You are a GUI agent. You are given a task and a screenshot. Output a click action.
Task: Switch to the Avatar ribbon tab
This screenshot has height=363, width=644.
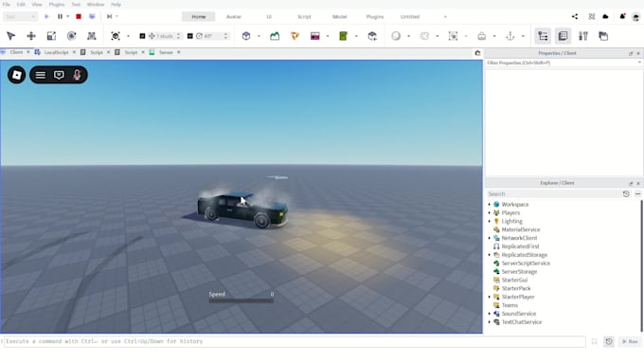(x=234, y=16)
